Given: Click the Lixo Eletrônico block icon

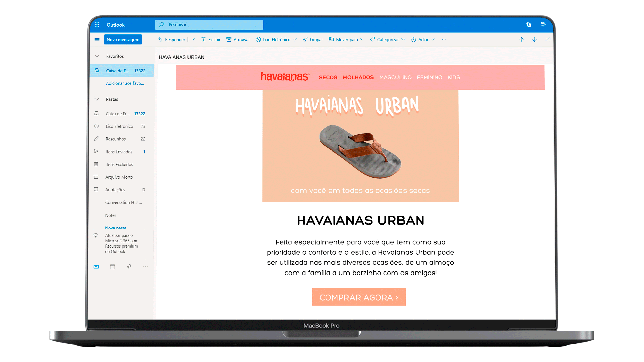Looking at the screenshot, I should tap(258, 39).
